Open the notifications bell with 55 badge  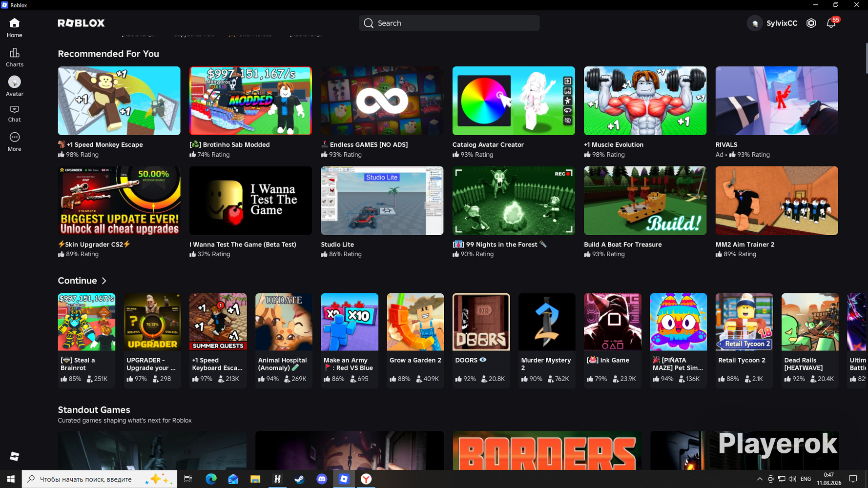click(x=831, y=23)
